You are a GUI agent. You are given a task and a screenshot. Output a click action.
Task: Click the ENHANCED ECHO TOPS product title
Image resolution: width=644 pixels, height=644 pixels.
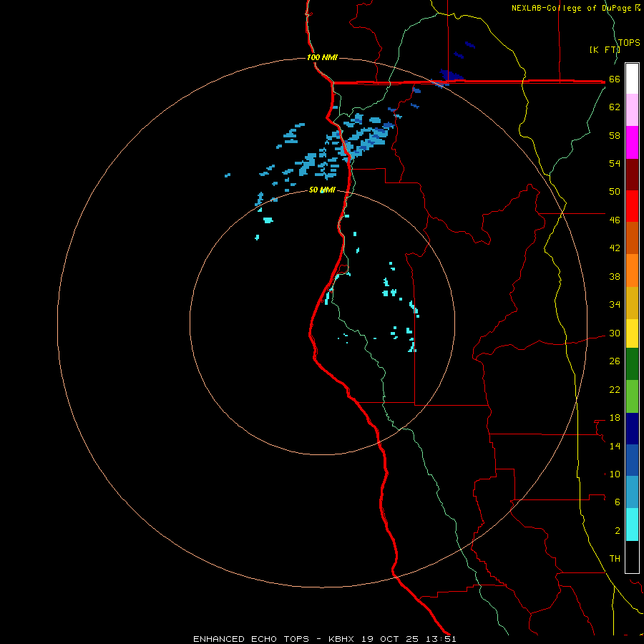(x=251, y=639)
